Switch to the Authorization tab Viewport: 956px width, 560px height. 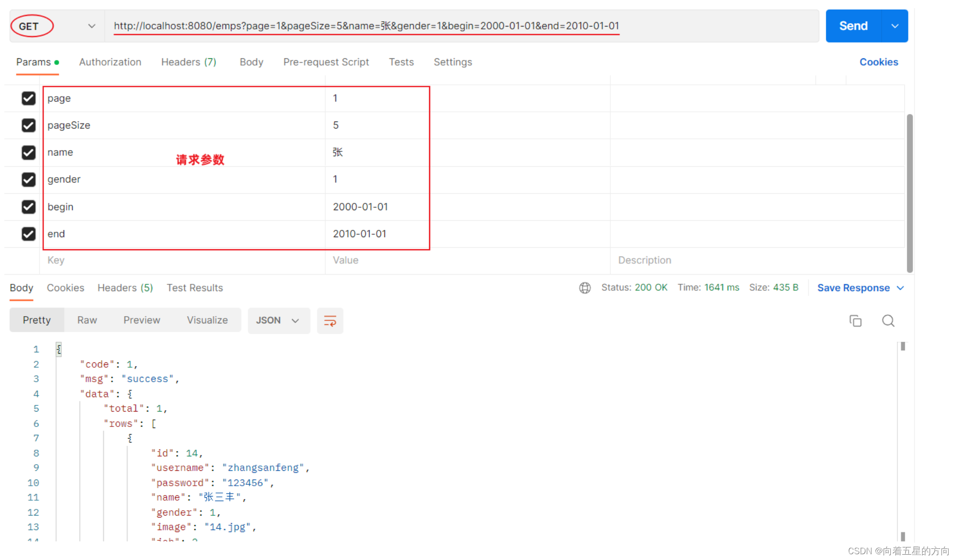110,62
